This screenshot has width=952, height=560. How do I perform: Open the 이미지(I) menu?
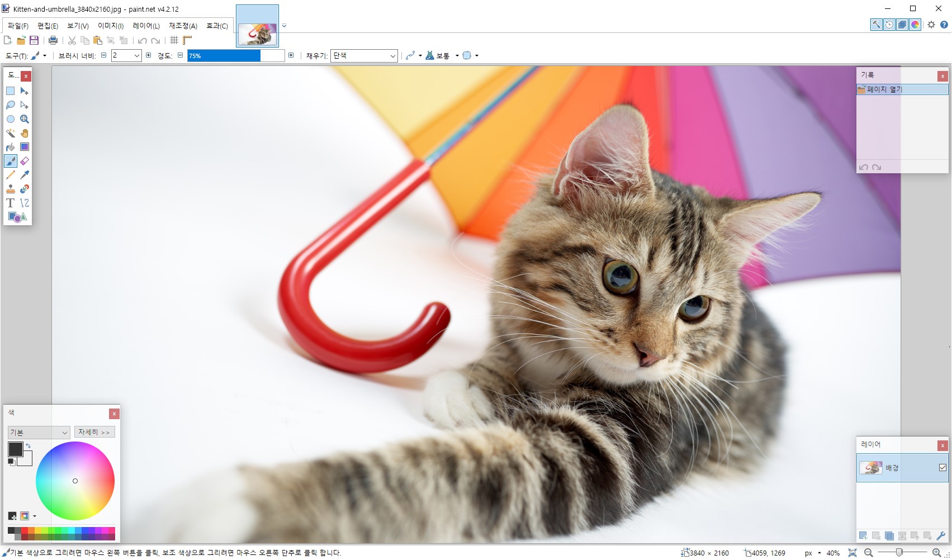[111, 26]
